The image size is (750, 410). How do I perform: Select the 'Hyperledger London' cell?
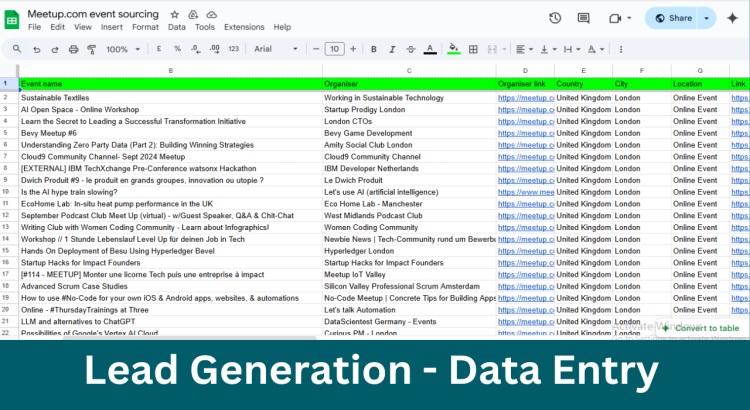point(409,251)
